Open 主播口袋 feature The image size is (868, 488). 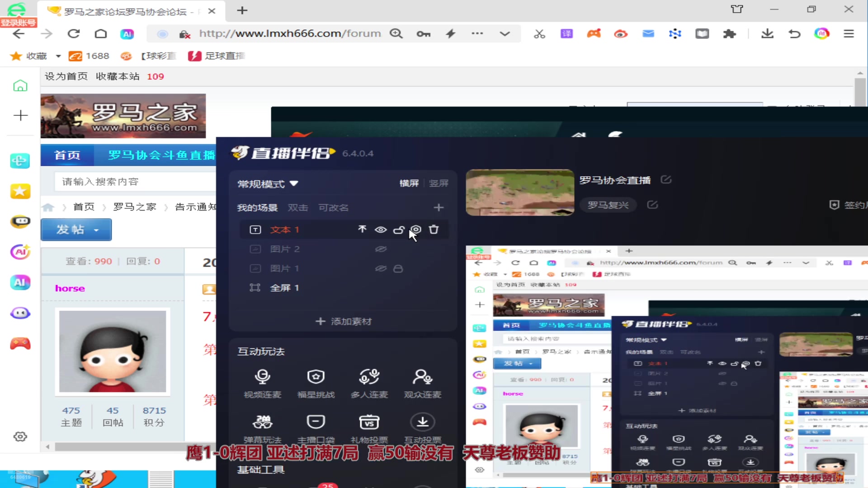tap(316, 428)
